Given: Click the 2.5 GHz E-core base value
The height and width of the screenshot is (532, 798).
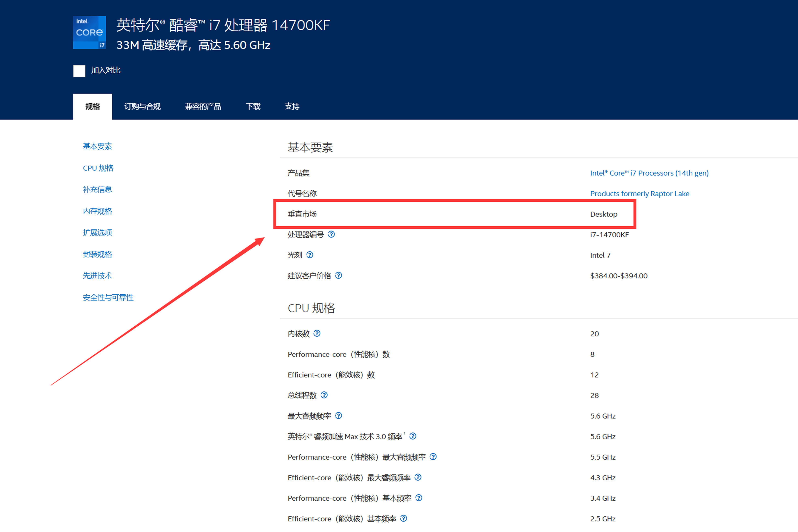Looking at the screenshot, I should tap(603, 519).
